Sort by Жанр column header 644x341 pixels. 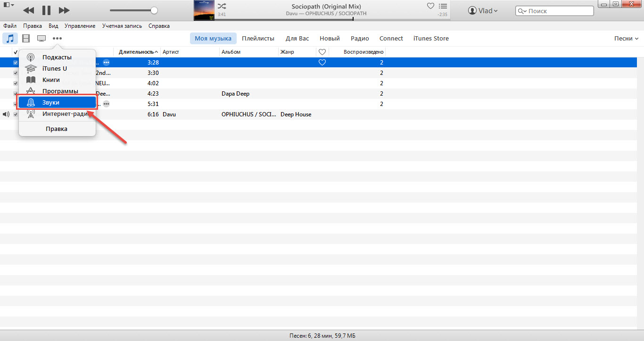coord(297,52)
